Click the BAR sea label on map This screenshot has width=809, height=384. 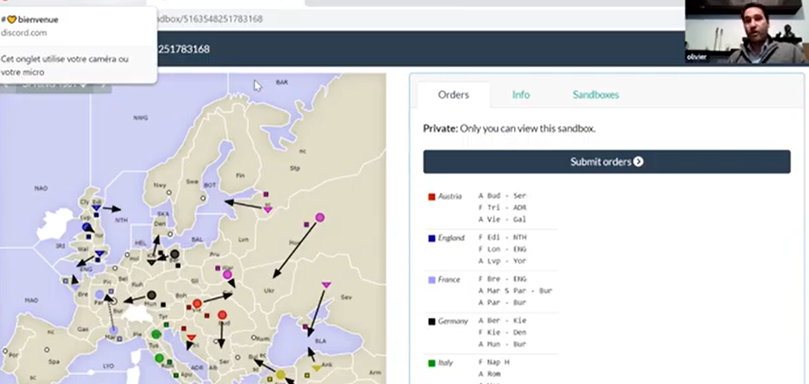pyautogui.click(x=282, y=82)
